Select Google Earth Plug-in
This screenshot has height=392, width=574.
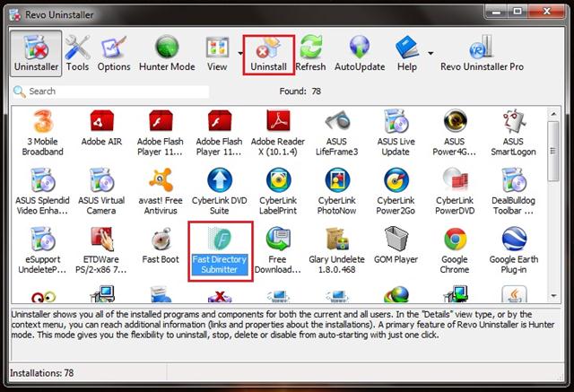(x=513, y=251)
